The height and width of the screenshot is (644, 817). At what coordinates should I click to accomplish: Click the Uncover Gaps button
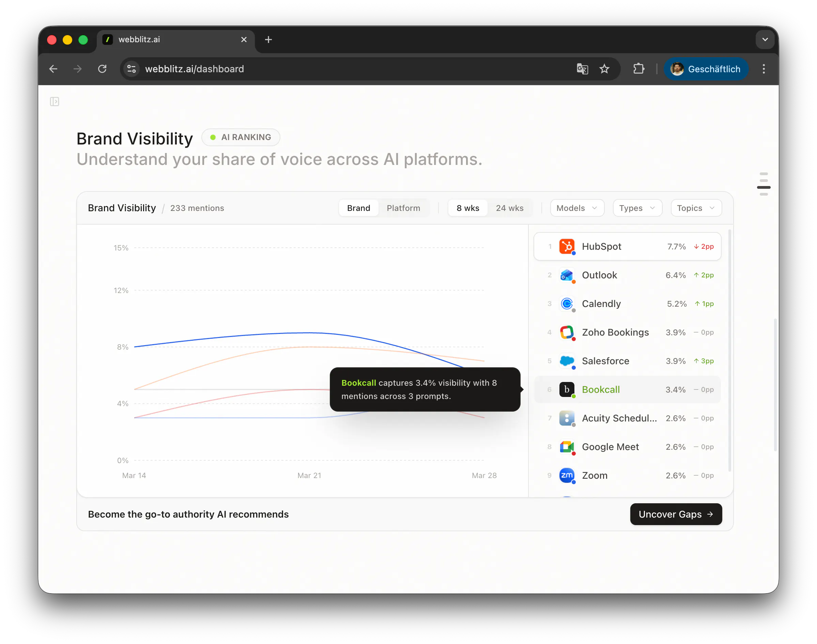[x=676, y=514]
